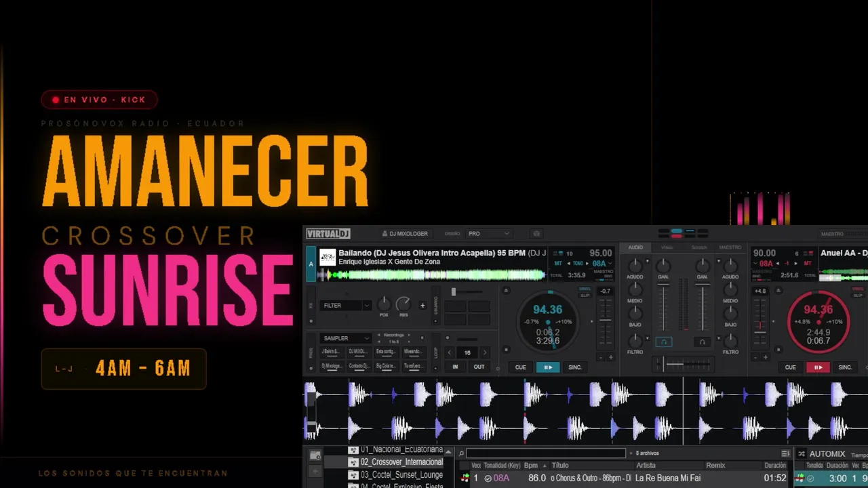The height and width of the screenshot is (488, 868).
Task: Open the SAMPLER pads dropdown
Action: [x=346, y=338]
